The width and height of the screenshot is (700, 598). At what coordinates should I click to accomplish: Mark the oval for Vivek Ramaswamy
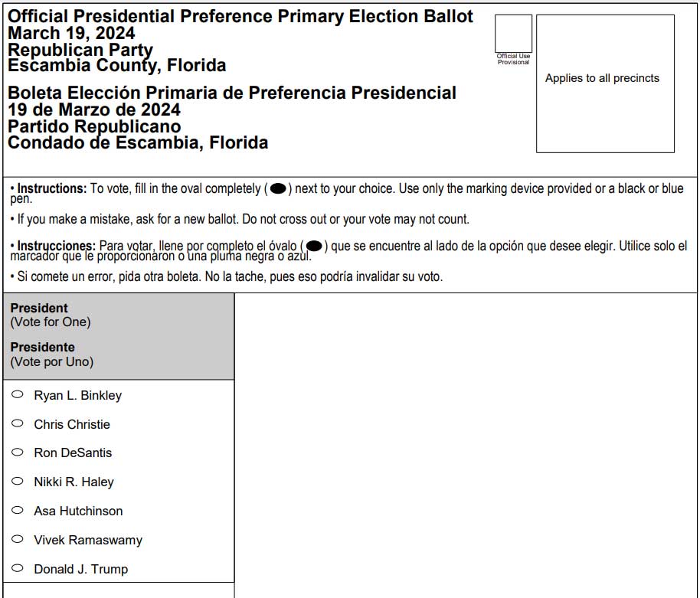[x=18, y=539]
